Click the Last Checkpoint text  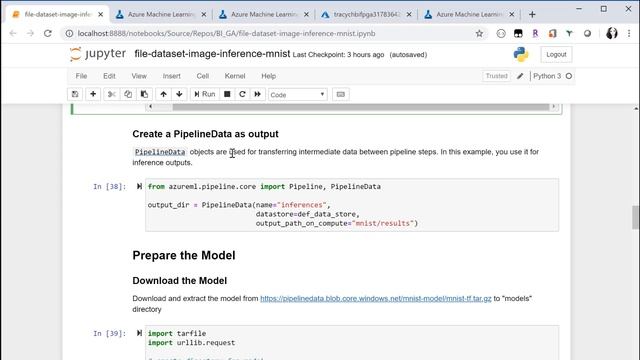(338, 55)
